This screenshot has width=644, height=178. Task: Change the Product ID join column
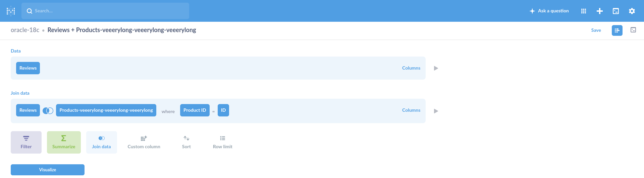tap(195, 110)
